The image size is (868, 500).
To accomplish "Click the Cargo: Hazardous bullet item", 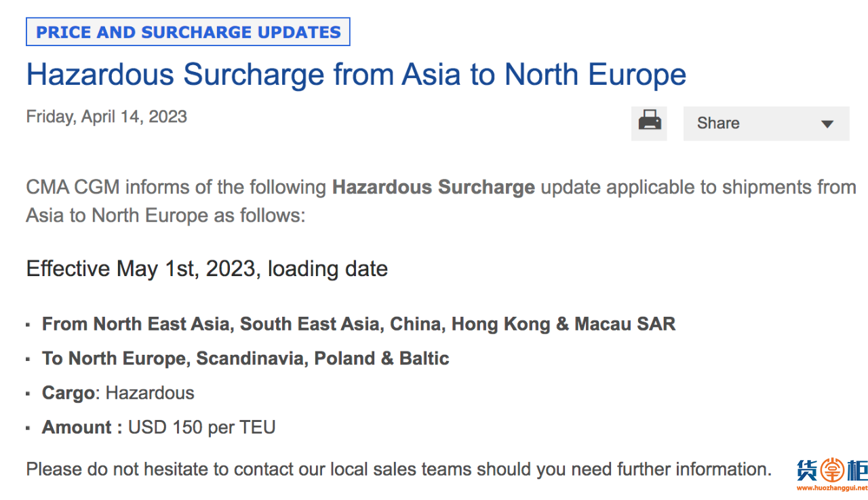I will coord(118,393).
